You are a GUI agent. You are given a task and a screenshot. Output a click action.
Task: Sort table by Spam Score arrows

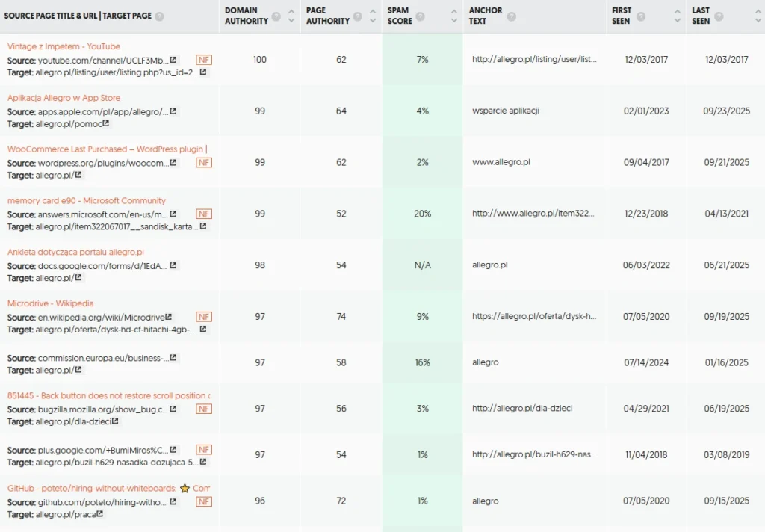point(453,16)
